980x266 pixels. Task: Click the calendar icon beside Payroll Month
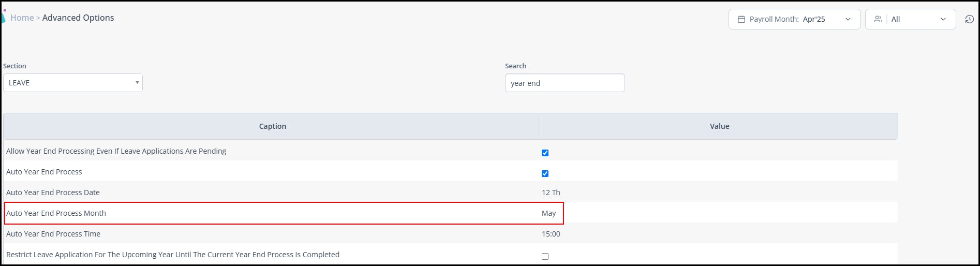741,19
